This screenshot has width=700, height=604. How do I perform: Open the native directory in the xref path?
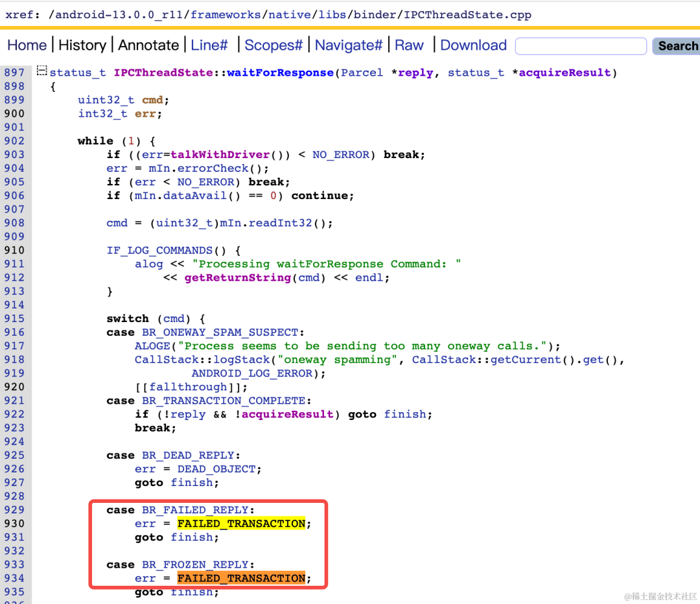click(x=289, y=15)
